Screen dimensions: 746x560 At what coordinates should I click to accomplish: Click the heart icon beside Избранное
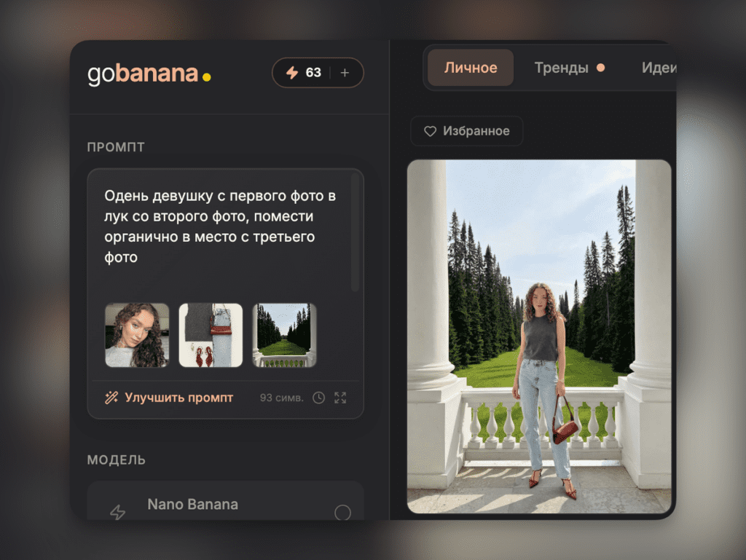pyautogui.click(x=430, y=131)
